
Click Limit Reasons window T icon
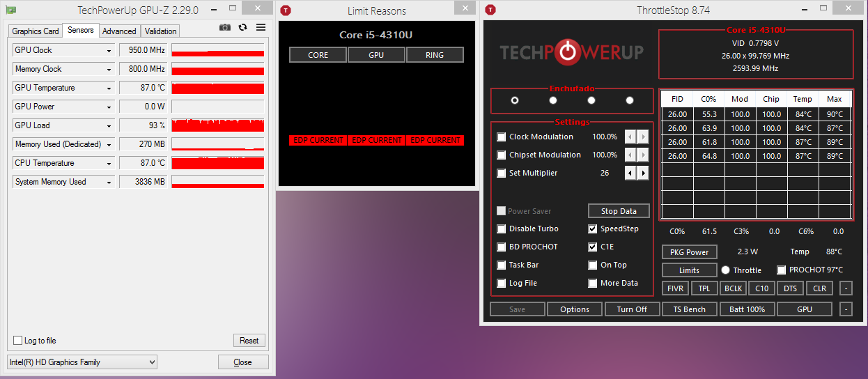pyautogui.click(x=286, y=10)
